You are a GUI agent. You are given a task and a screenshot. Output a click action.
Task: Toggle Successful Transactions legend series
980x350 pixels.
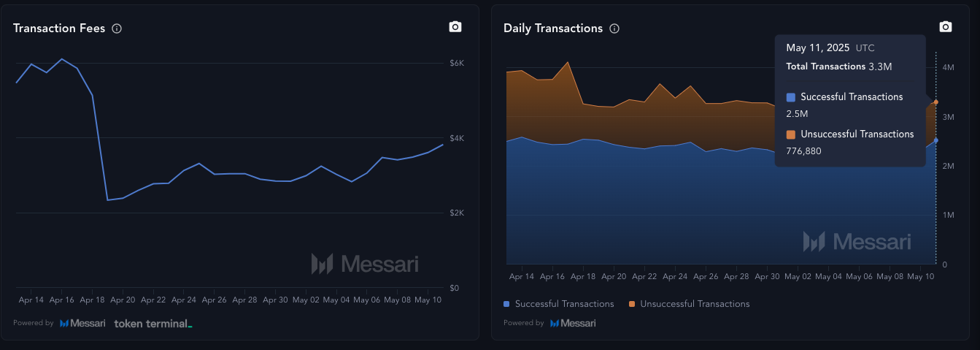(x=559, y=304)
